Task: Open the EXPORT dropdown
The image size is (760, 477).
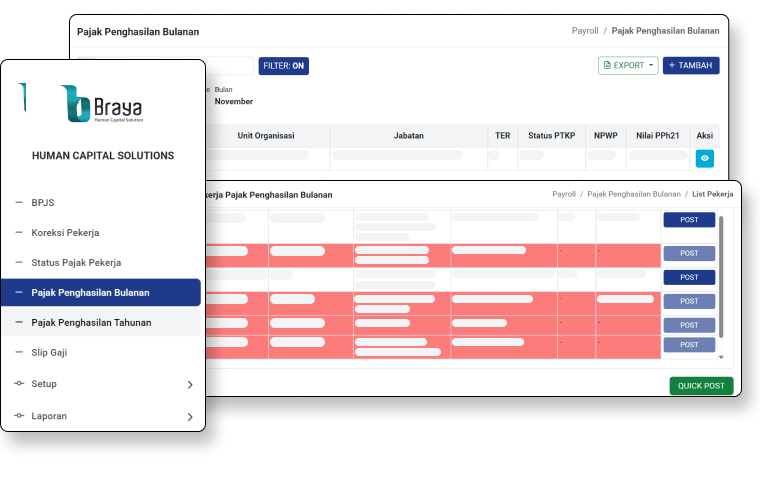Action: (628, 66)
